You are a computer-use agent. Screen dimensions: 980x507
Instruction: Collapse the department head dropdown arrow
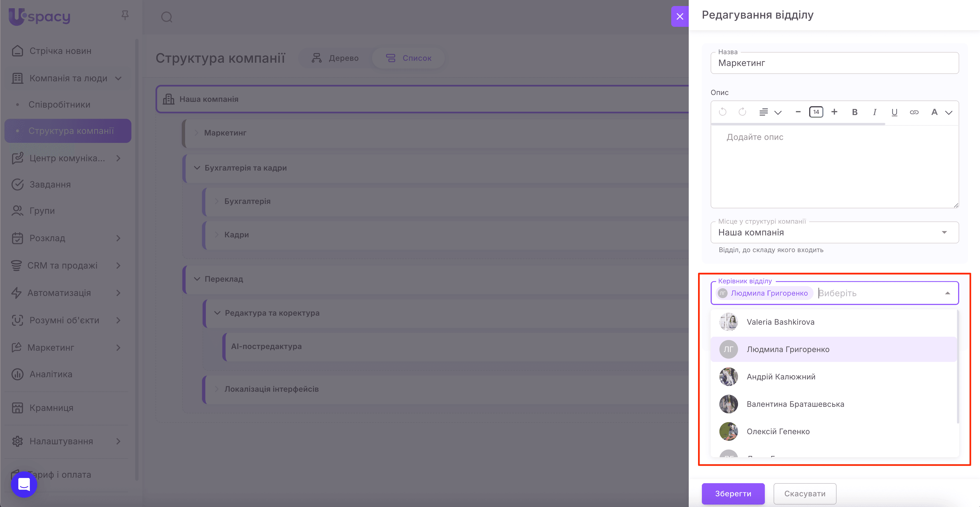[947, 293]
